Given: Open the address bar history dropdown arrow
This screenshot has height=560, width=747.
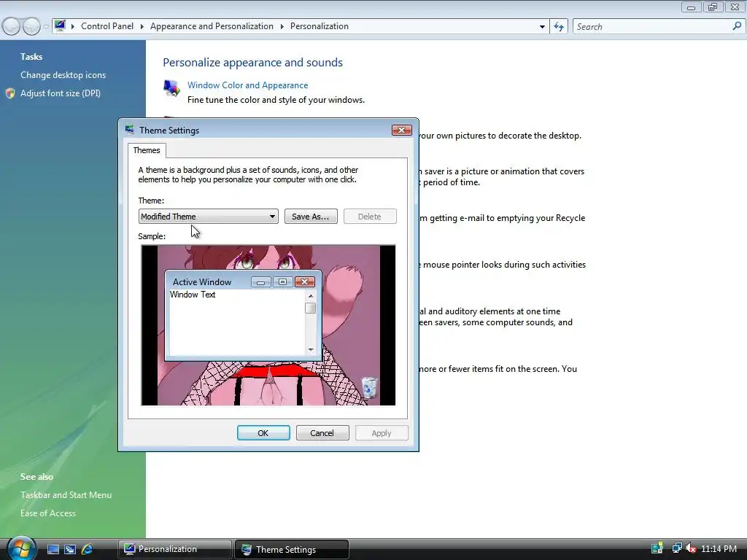Looking at the screenshot, I should (542, 27).
